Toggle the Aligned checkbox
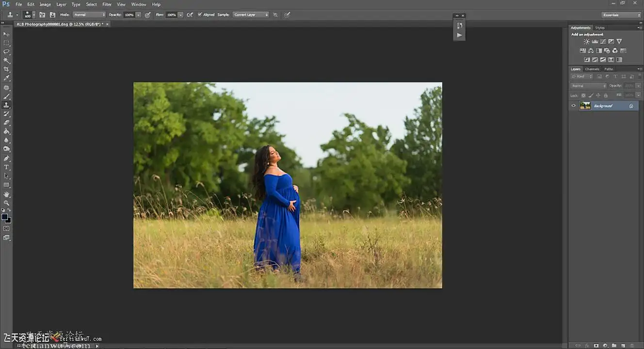 click(x=200, y=15)
